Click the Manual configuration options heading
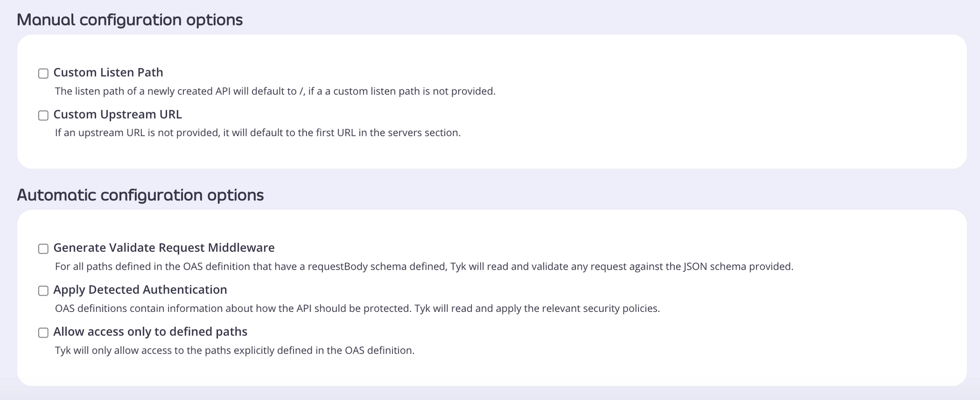The image size is (980, 400). pos(130,20)
